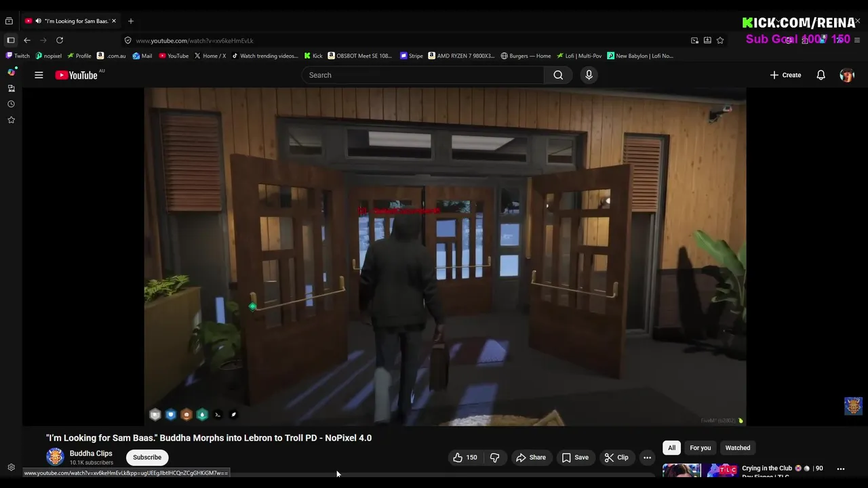Open the AMD RYZEN 7 9800X3 bookmark
Screen dimensions: 868x488
pyautogui.click(x=461, y=56)
